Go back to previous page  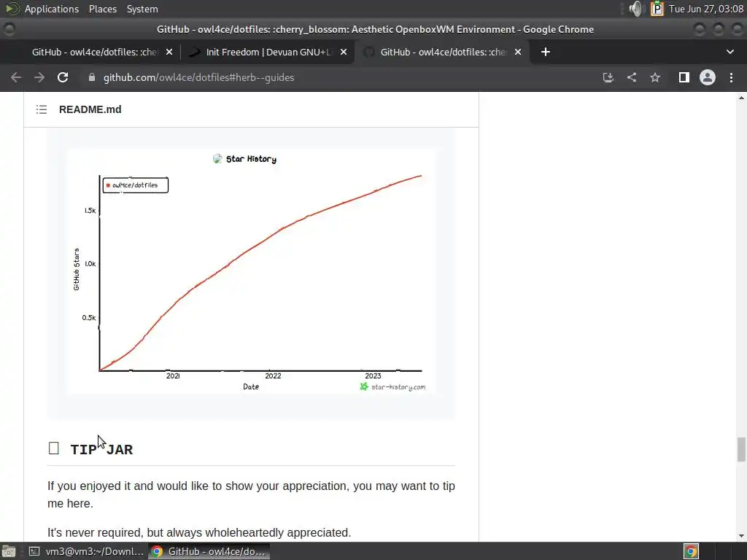(x=16, y=77)
